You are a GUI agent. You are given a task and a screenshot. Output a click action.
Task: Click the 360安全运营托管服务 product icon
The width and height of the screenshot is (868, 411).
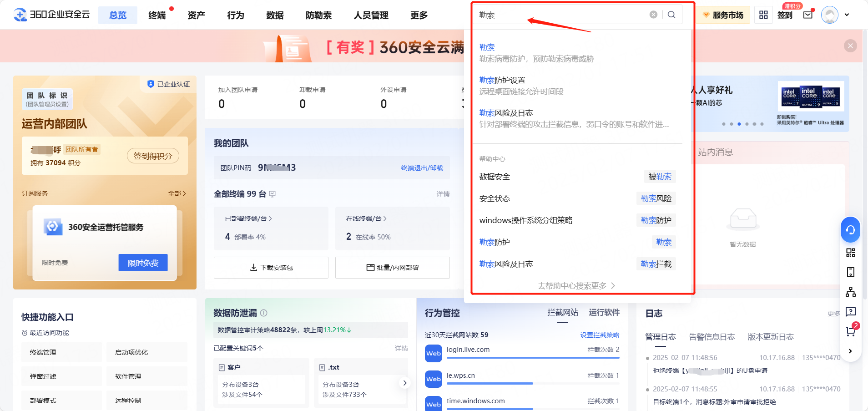[53, 226]
